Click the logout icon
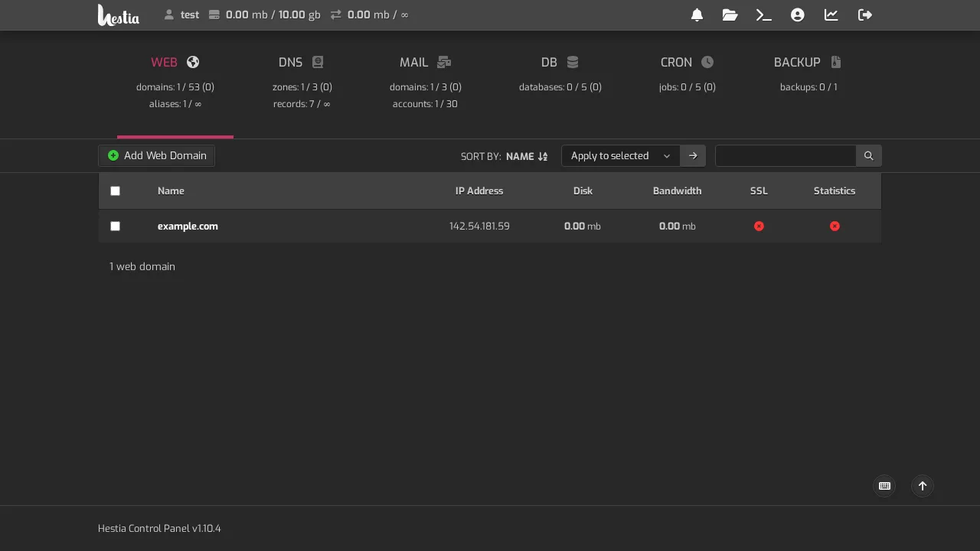980x551 pixels. [x=865, y=15]
